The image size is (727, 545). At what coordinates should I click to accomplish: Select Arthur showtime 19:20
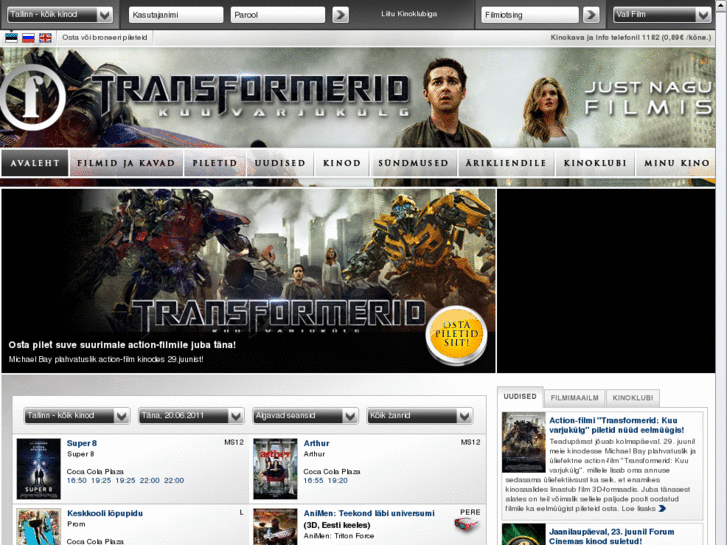tap(338, 481)
